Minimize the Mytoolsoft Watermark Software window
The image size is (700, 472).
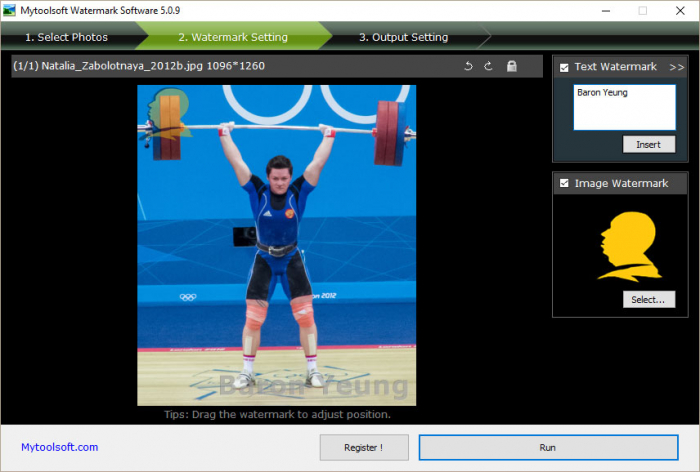[606, 11]
